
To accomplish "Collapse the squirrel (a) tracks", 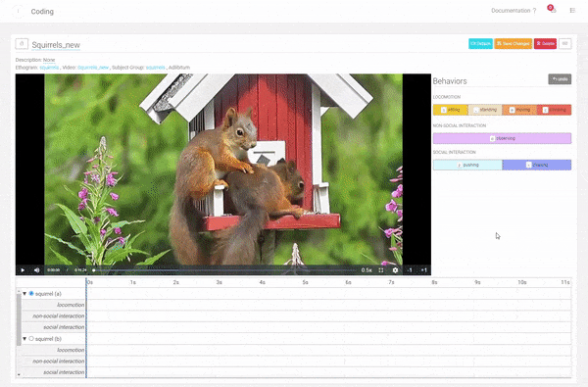I will pyautogui.click(x=24, y=294).
